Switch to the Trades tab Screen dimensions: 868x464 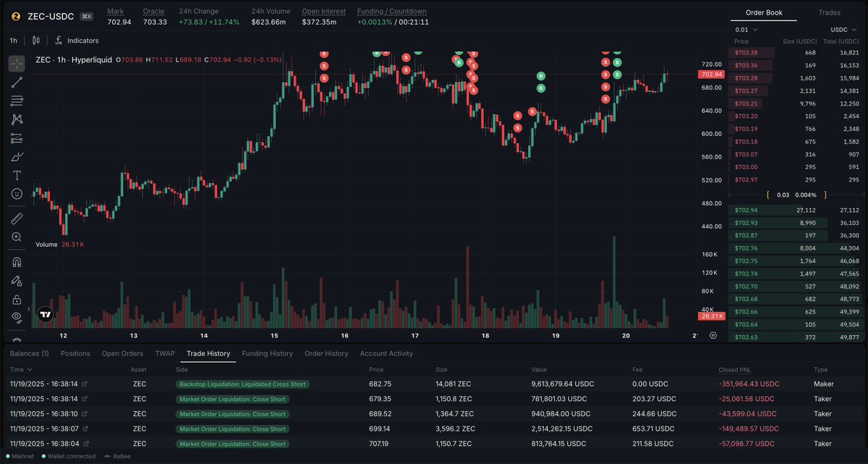coord(830,12)
